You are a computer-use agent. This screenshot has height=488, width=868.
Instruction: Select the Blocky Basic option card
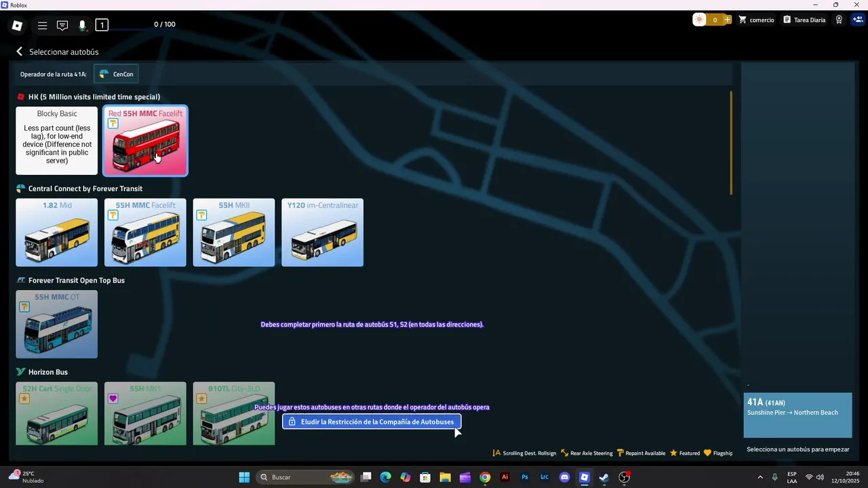click(57, 141)
